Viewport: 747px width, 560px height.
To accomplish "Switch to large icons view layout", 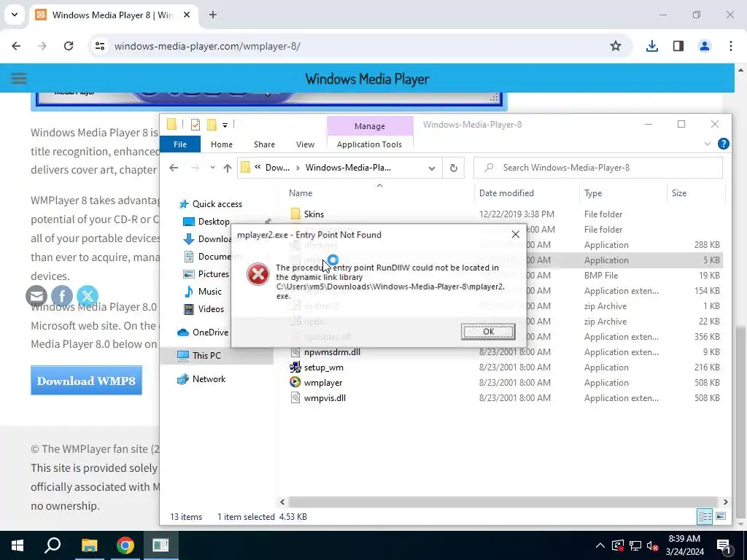I will pos(721,516).
